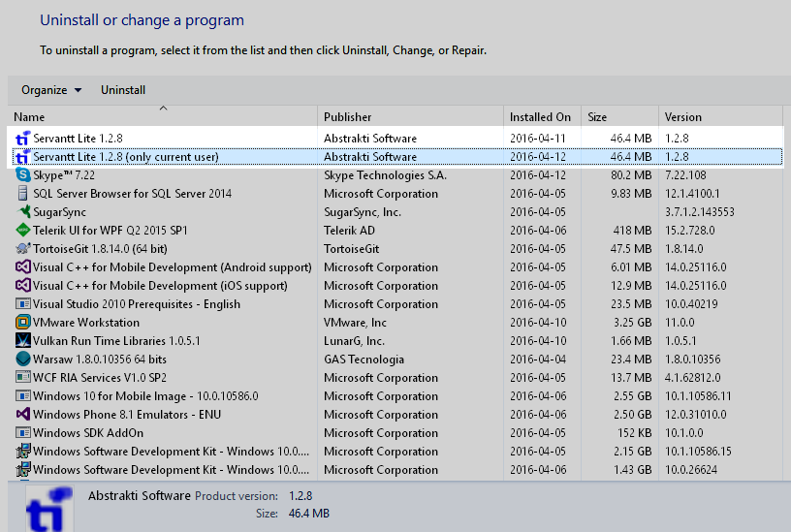This screenshot has height=532, width=791.
Task: Click the SugarSync bird icon
Action: pos(23,212)
